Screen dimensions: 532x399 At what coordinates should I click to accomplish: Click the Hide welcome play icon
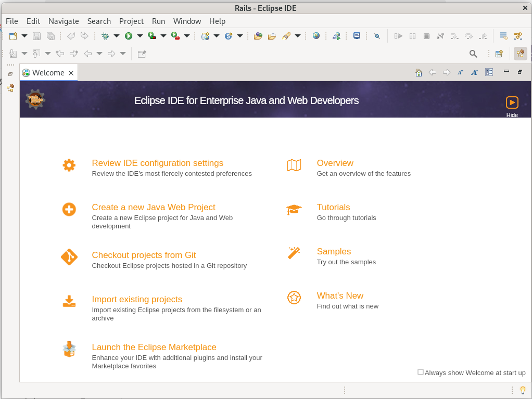512,102
